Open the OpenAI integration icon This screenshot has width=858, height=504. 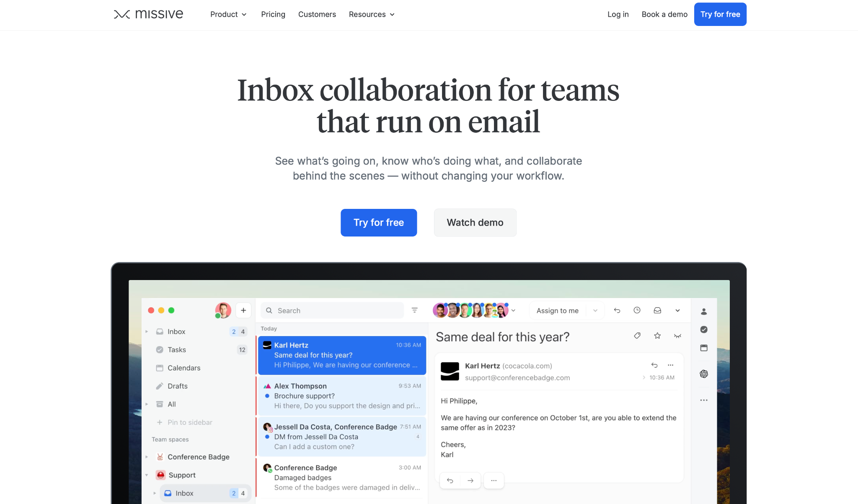point(704,374)
